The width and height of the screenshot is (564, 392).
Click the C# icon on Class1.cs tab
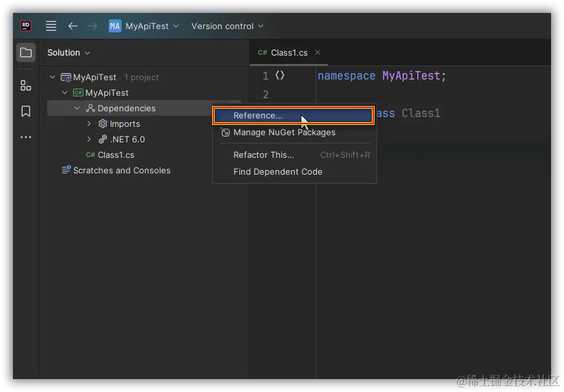262,52
